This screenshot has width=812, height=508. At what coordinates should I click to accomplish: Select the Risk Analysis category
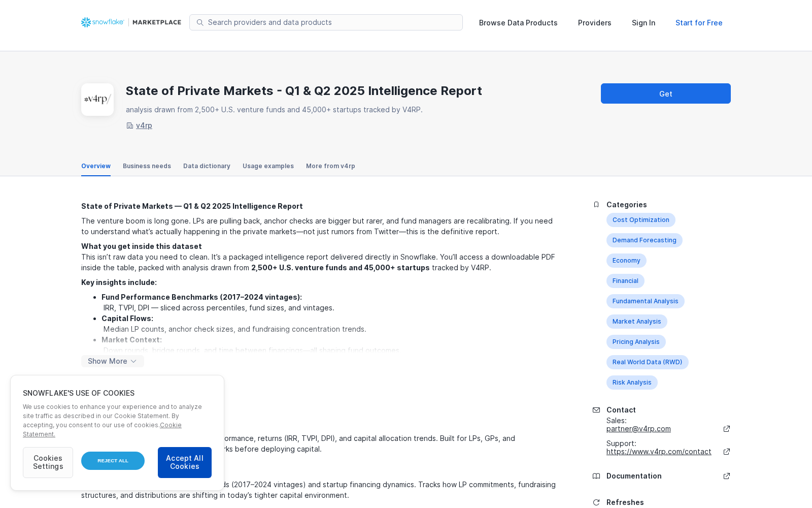coord(632,383)
